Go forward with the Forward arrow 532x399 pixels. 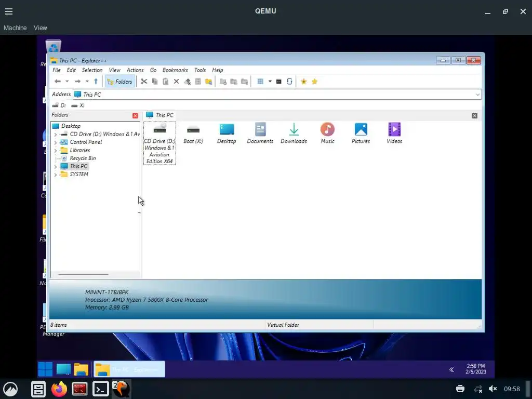pos(77,82)
